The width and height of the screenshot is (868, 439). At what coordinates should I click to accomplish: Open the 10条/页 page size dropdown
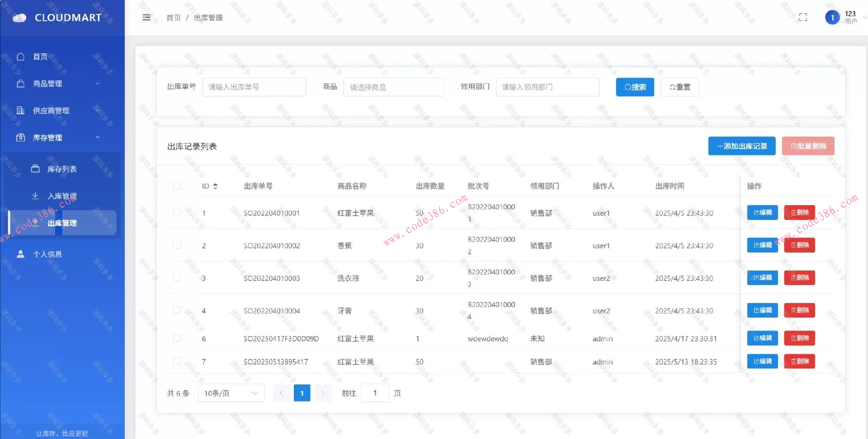coord(231,392)
